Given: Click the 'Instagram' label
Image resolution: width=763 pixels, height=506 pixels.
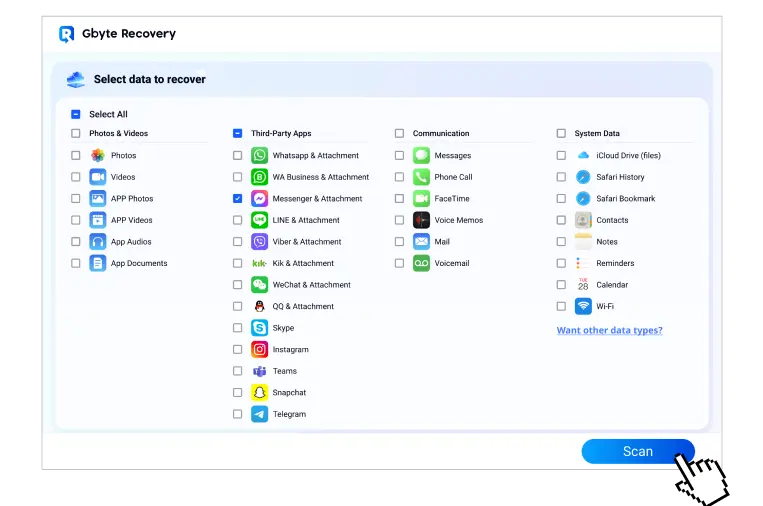Looking at the screenshot, I should click(x=290, y=349).
